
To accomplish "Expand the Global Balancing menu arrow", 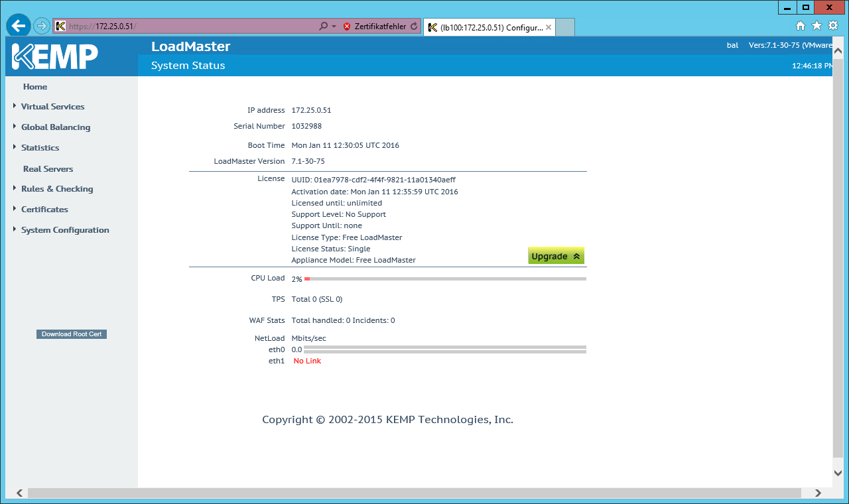I will pyautogui.click(x=15, y=126).
